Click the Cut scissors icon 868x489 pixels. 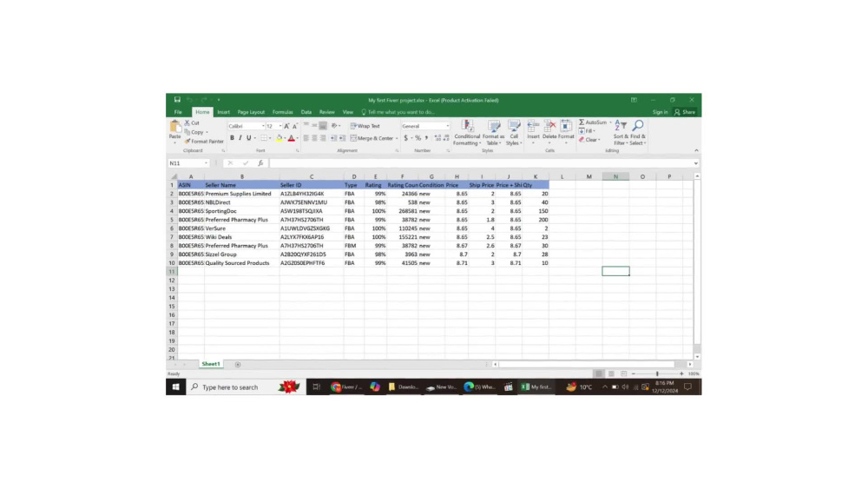(x=187, y=123)
